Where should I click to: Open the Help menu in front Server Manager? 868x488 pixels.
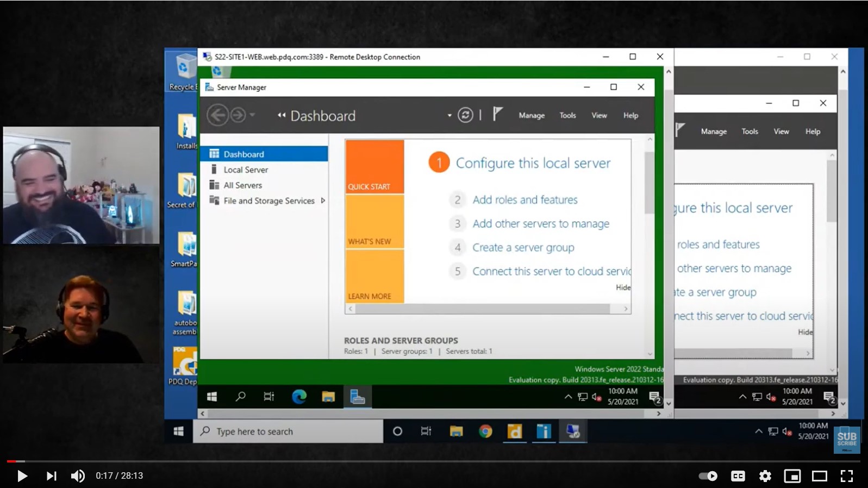[x=630, y=115]
